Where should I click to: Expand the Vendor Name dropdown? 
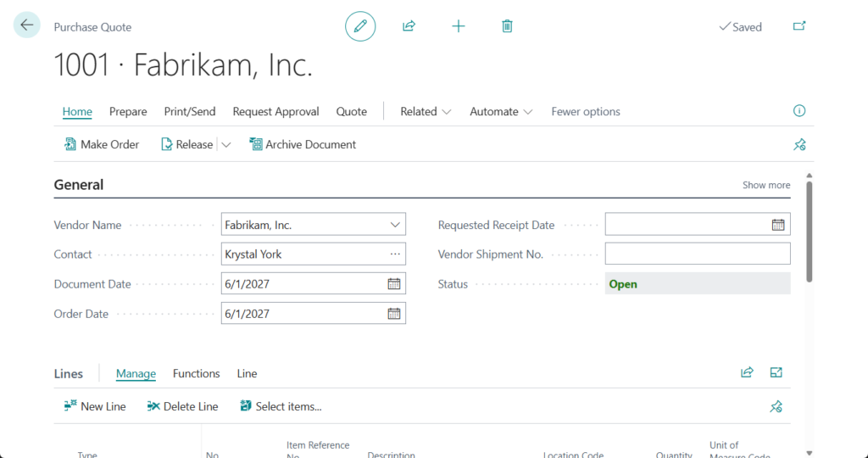point(395,225)
